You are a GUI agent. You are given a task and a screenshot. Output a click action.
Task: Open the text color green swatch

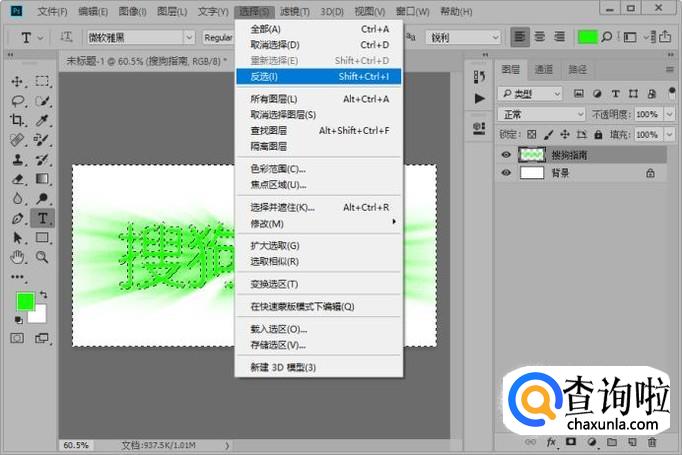587,37
